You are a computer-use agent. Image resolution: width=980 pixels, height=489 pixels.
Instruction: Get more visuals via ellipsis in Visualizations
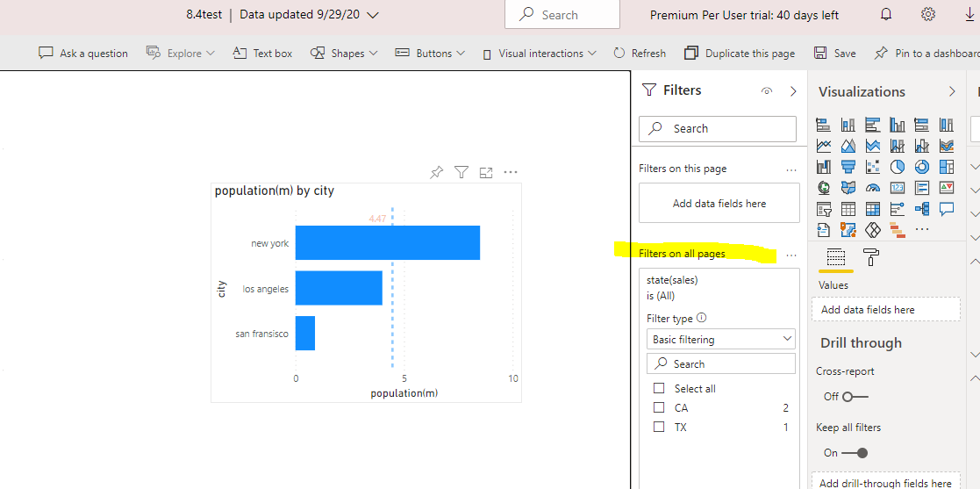(922, 229)
